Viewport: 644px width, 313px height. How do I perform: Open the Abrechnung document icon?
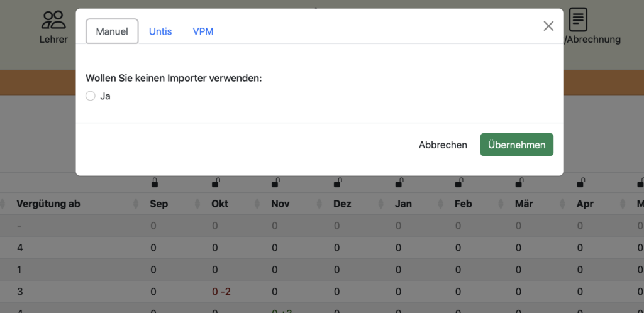pyautogui.click(x=578, y=19)
